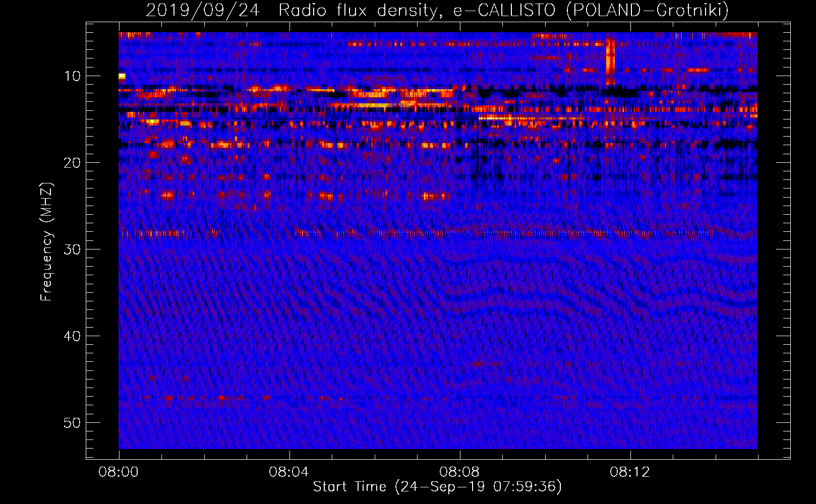The image size is (816, 504).
Task: Click the 50 MHz frequency tick label
Action: tap(73, 423)
